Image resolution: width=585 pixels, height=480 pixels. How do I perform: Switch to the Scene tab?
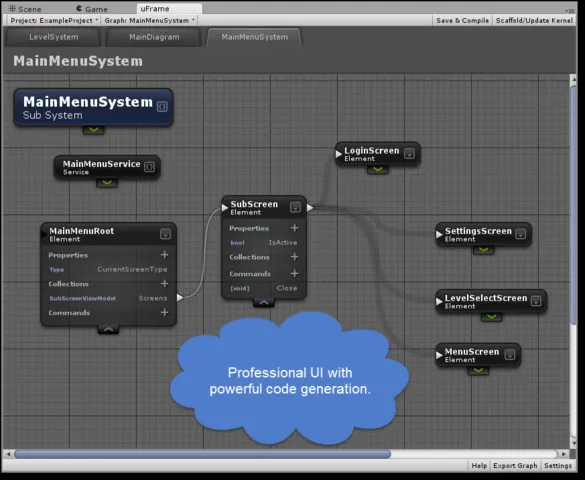click(x=25, y=9)
